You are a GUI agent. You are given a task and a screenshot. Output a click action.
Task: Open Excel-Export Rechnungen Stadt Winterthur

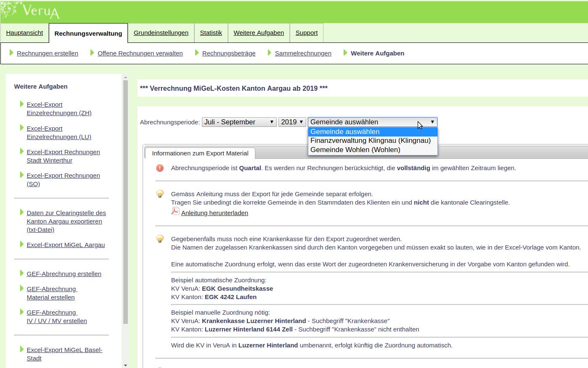(63, 156)
